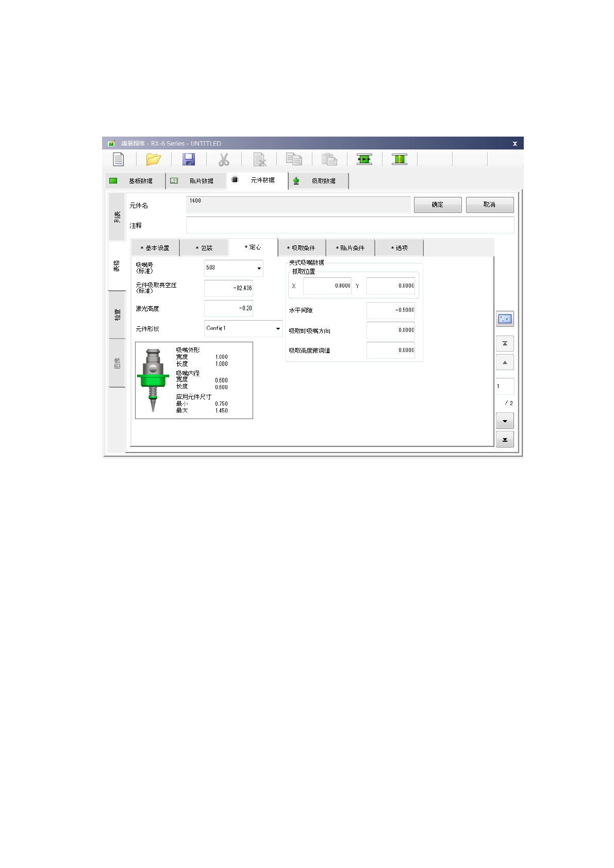
Task: Click the 激光高度 field with -0.20
Action: [228, 308]
